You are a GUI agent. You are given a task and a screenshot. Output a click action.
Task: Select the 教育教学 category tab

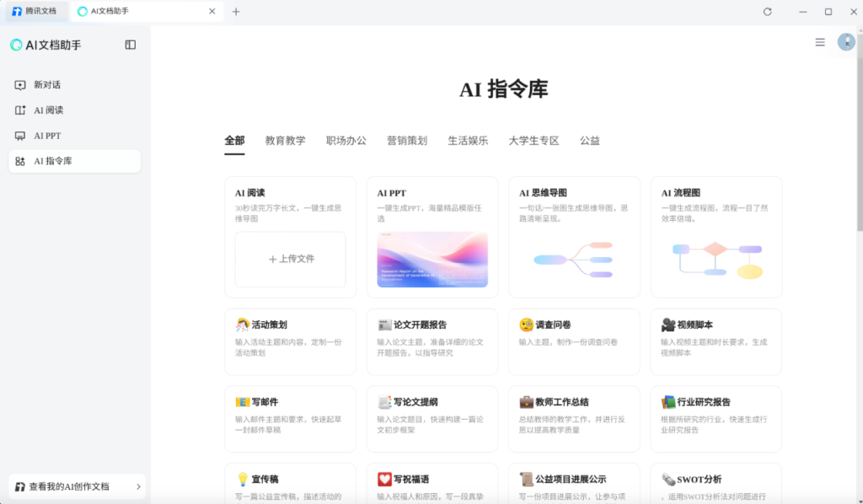[285, 141]
